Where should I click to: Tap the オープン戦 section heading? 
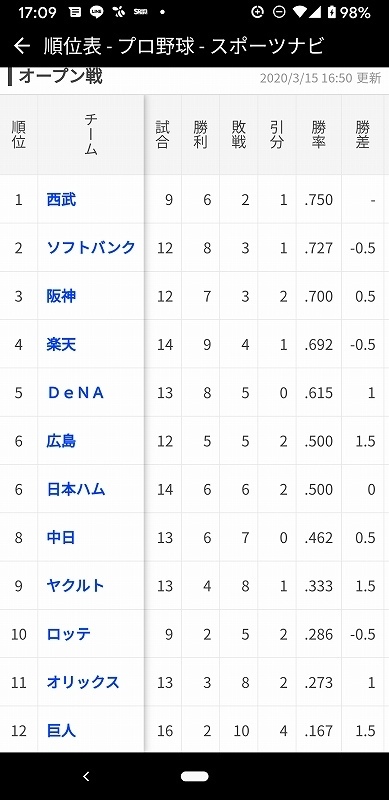pyautogui.click(x=61, y=77)
